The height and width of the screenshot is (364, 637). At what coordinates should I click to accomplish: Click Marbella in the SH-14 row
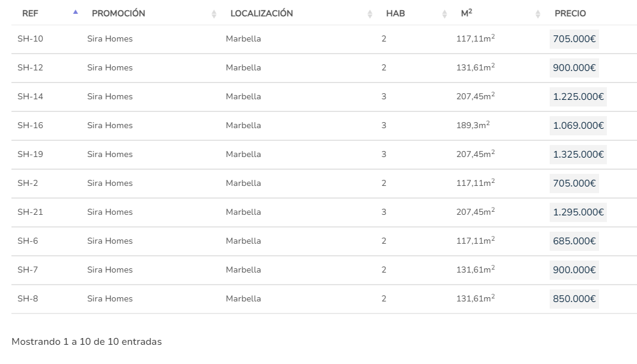pos(243,97)
